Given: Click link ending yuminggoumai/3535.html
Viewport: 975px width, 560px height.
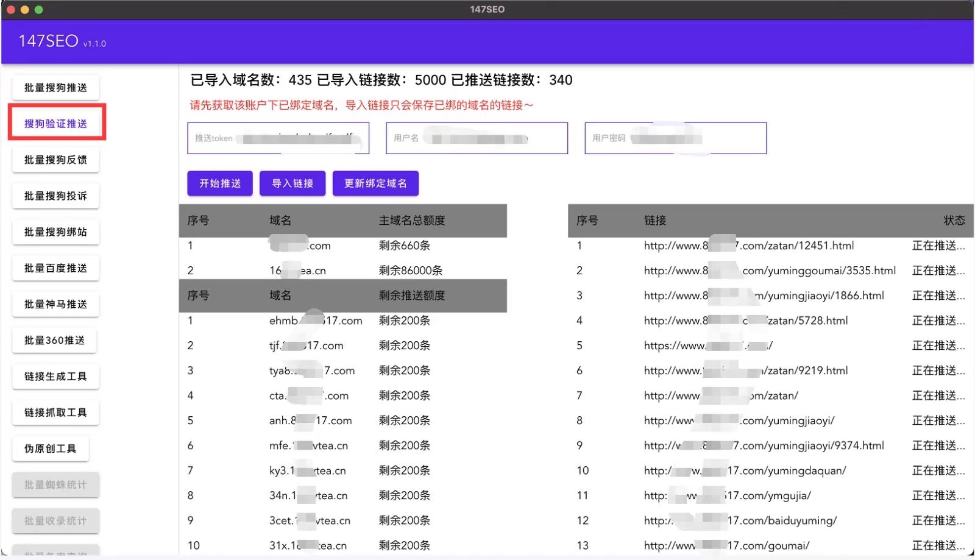Looking at the screenshot, I should [x=770, y=271].
